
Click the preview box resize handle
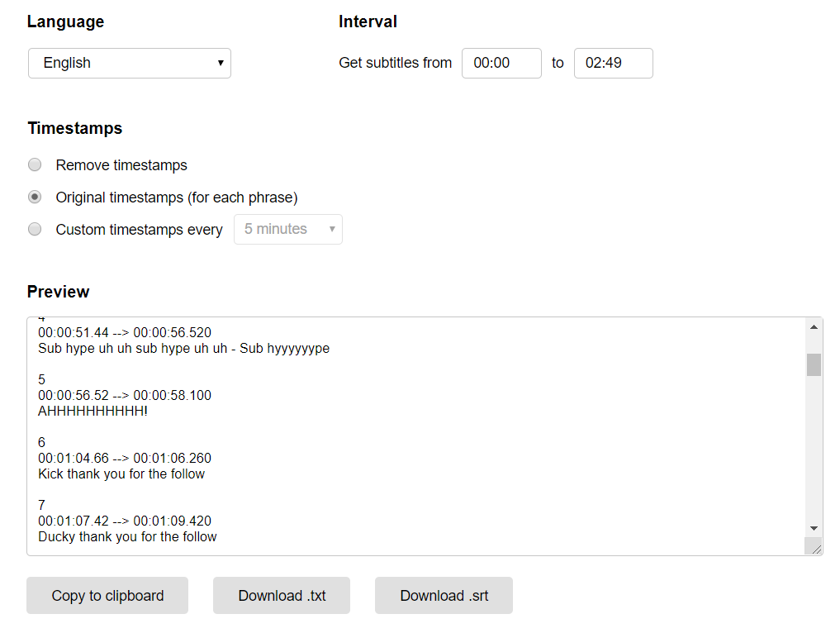click(816, 548)
